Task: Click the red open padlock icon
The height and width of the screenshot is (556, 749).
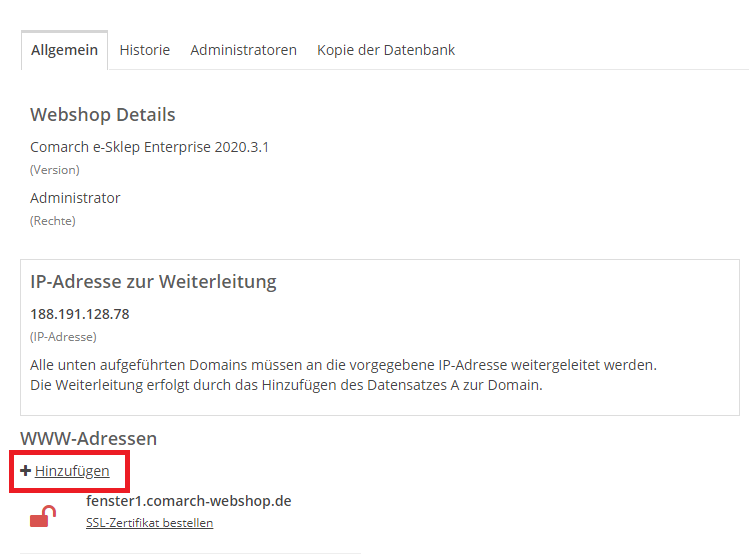Action: [43, 516]
